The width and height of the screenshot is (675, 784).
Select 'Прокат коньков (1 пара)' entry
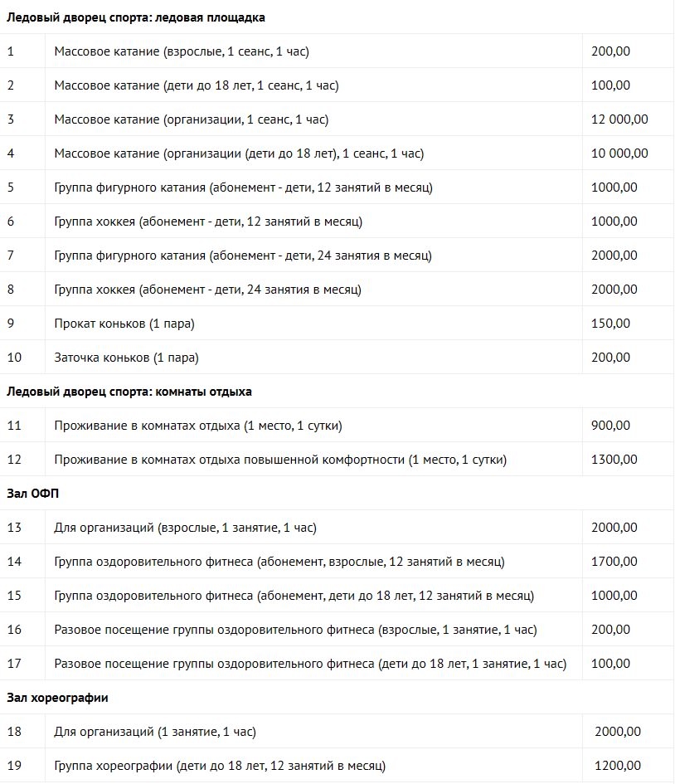124,324
